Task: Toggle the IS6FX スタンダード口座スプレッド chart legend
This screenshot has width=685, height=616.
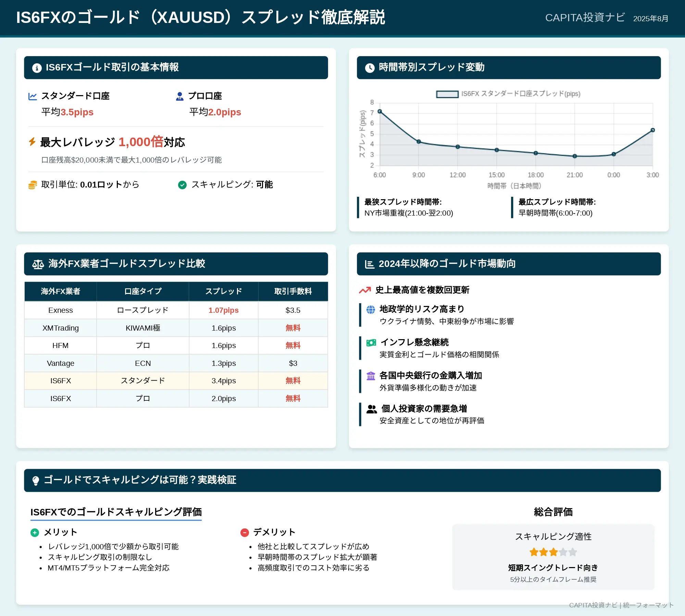Action: coord(508,94)
